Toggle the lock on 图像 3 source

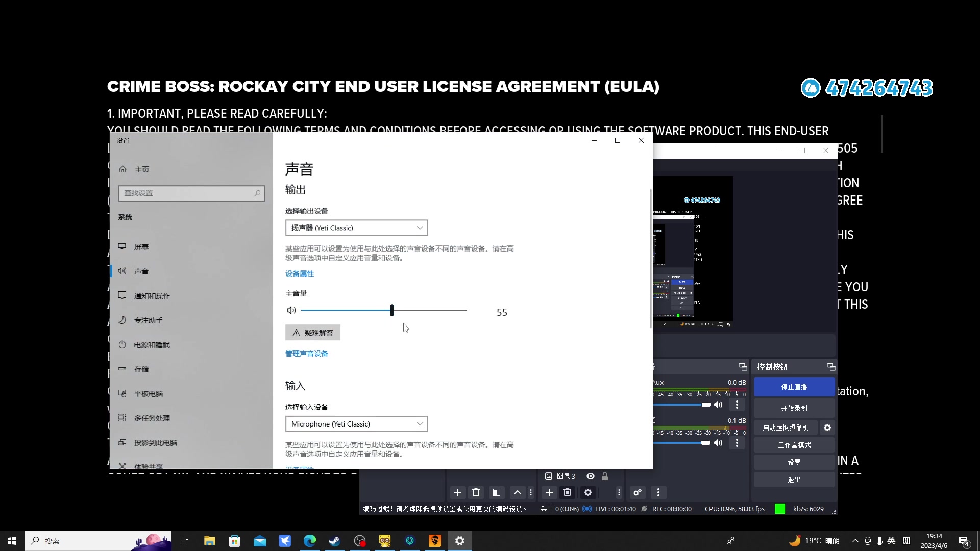pos(605,476)
